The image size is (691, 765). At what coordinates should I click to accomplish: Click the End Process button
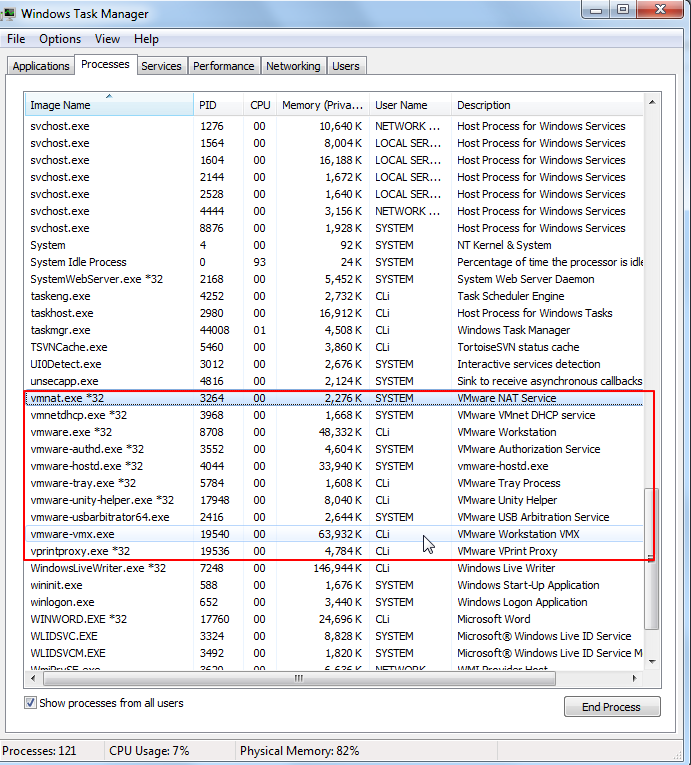612,706
